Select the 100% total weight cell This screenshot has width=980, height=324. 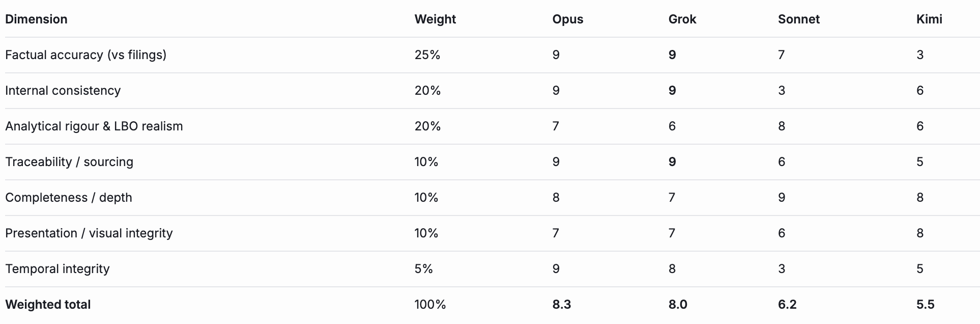coord(430,305)
